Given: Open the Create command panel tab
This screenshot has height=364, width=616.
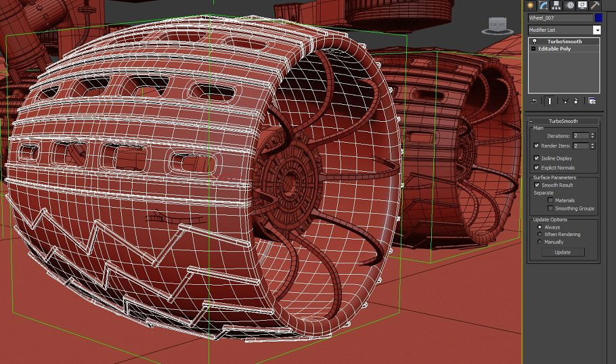Looking at the screenshot, I should click(x=530, y=5).
